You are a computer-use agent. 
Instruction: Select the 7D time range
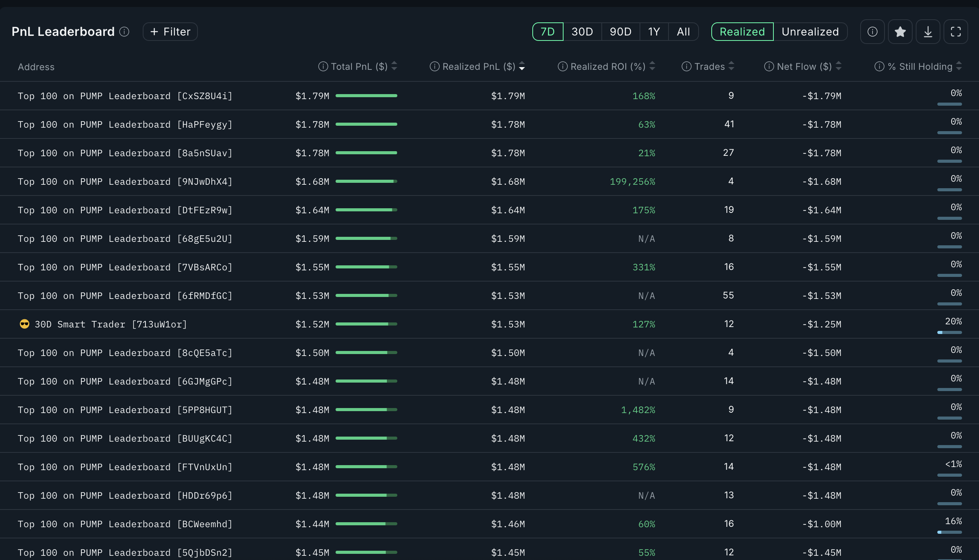coord(547,32)
